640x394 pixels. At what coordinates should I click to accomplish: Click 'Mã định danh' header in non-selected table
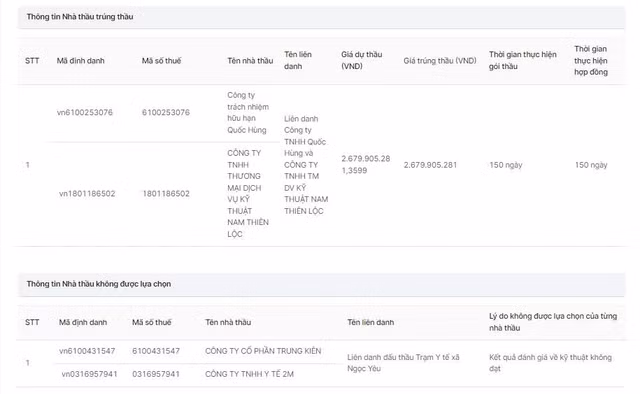click(x=83, y=322)
